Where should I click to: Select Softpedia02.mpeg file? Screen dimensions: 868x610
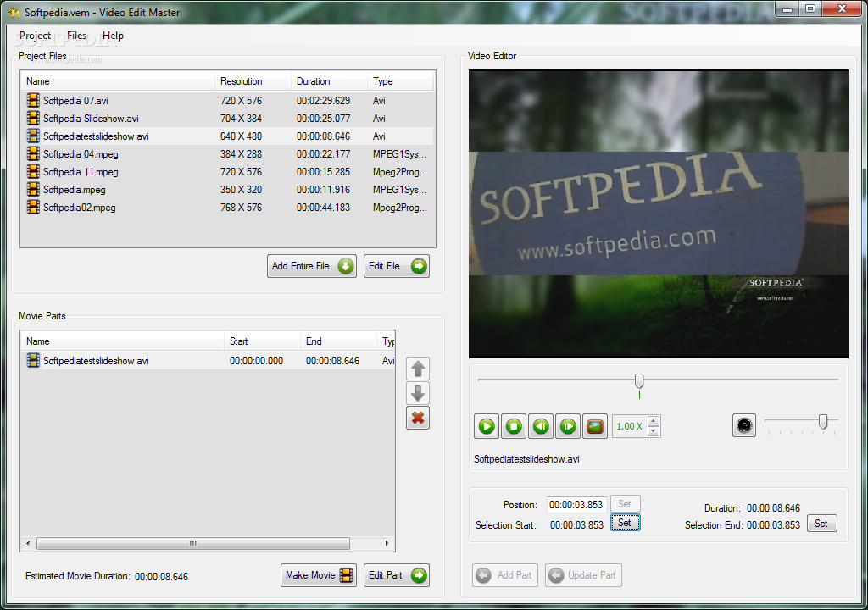point(227,207)
